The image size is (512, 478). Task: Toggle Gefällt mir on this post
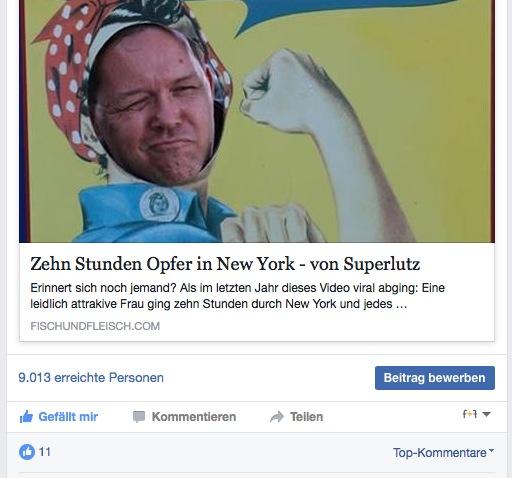coord(59,417)
